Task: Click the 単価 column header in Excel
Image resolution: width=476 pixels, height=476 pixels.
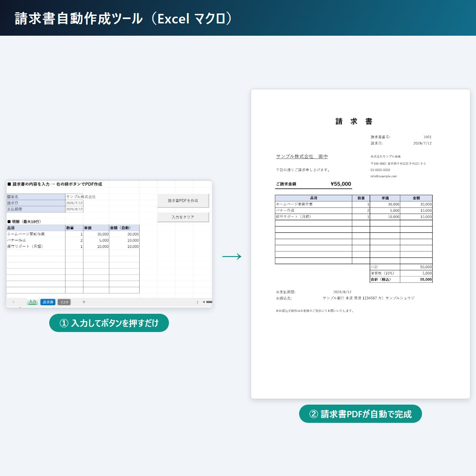Action: pos(96,228)
